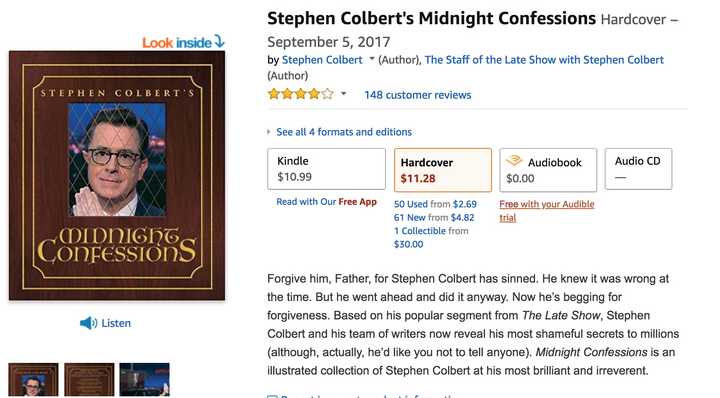The height and width of the screenshot is (398, 720).
Task: Expand the star rating breakdown arrow
Action: (x=343, y=94)
